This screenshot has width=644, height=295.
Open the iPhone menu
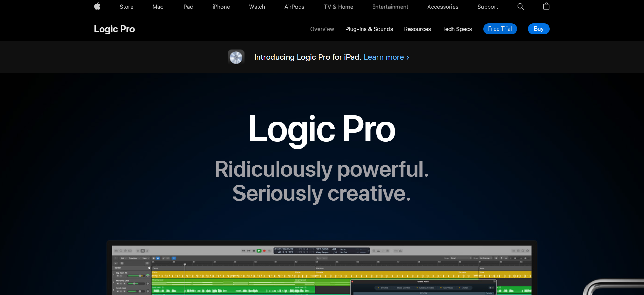click(x=221, y=7)
